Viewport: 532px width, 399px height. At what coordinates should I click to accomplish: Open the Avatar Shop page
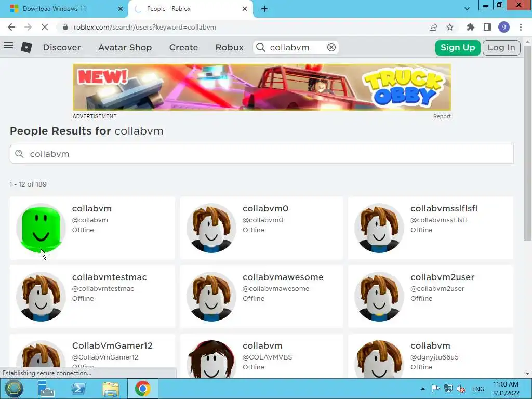pyautogui.click(x=125, y=47)
